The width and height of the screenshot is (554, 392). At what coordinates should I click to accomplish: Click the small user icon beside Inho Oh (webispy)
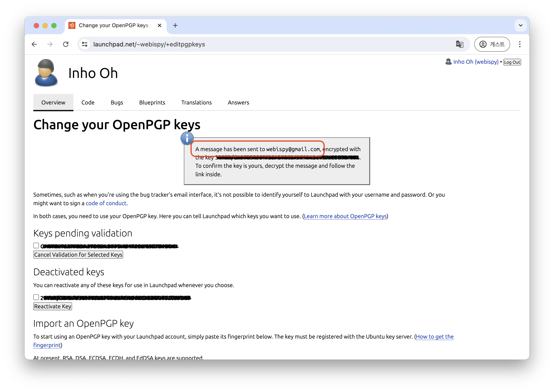pos(448,62)
